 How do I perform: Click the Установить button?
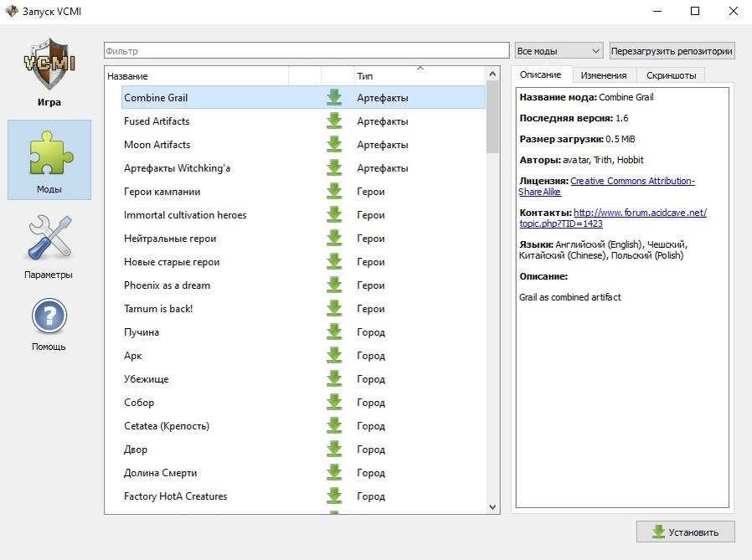click(x=685, y=532)
